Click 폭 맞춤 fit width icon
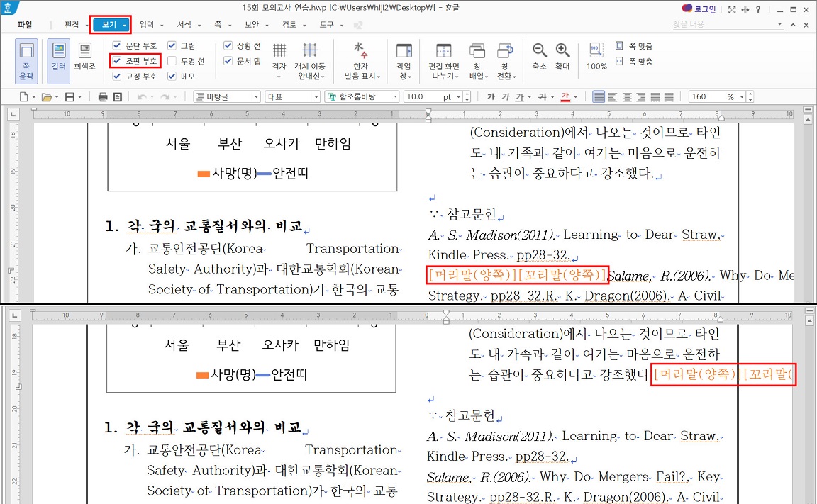Viewport: 817px width, 504px height. [619, 61]
